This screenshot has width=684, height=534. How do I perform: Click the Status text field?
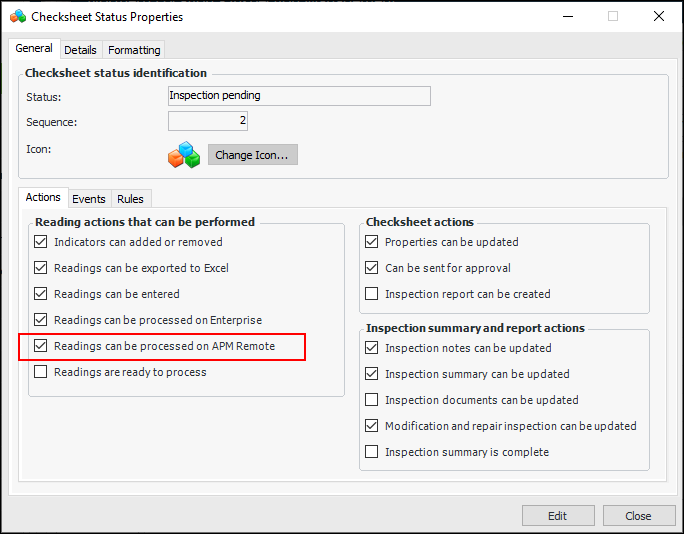pos(299,96)
